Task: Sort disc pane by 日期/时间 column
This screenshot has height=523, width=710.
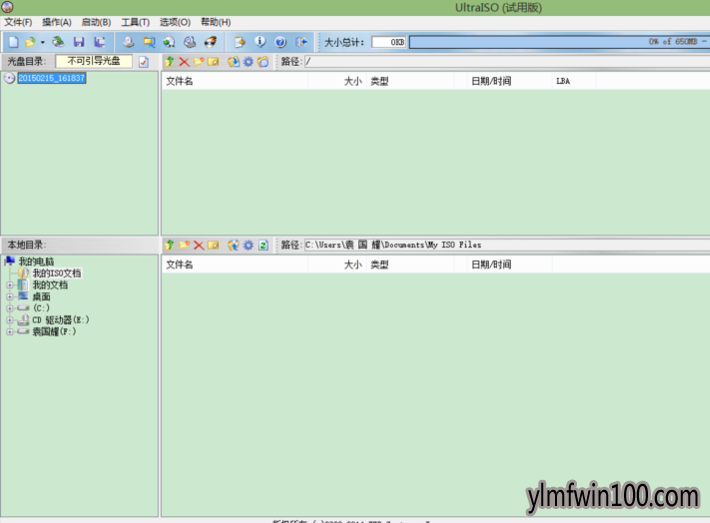Action: pos(509,81)
